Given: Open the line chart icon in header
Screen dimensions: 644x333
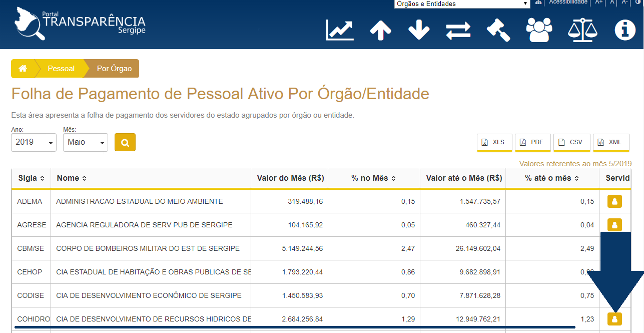Looking at the screenshot, I should click(340, 30).
